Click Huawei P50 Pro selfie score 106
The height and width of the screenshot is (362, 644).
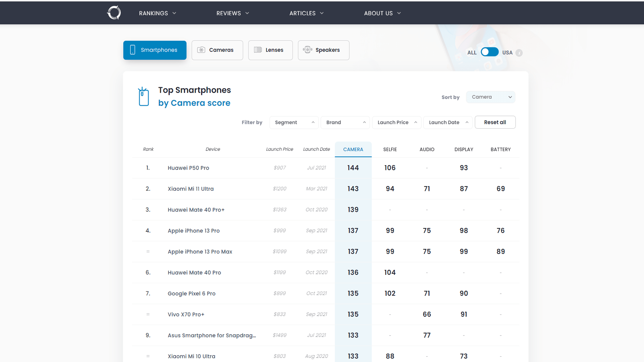390,168
